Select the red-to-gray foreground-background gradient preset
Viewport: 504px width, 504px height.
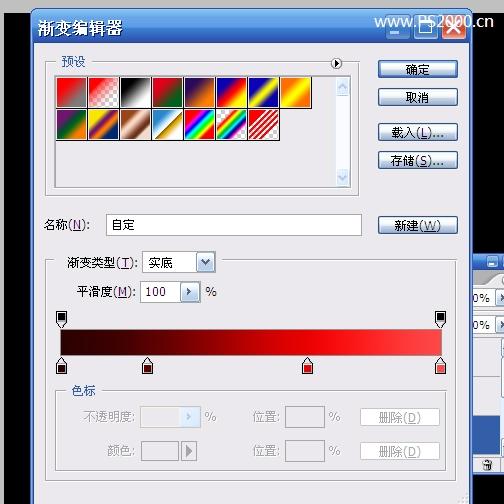pos(71,92)
